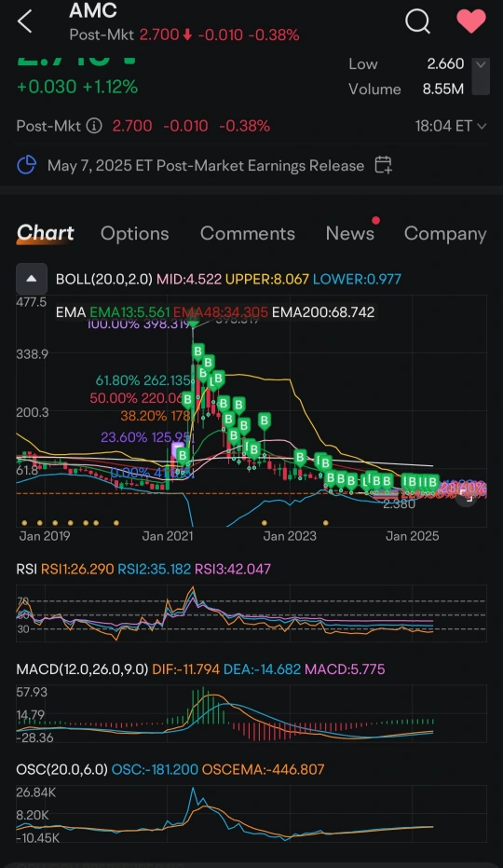Add earnings release to calendar icon
Viewport: 503px width, 868px height.
384,165
